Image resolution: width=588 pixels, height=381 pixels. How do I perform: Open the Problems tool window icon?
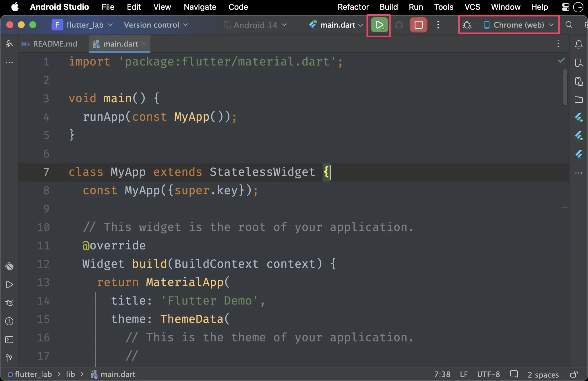pyautogui.click(x=9, y=321)
